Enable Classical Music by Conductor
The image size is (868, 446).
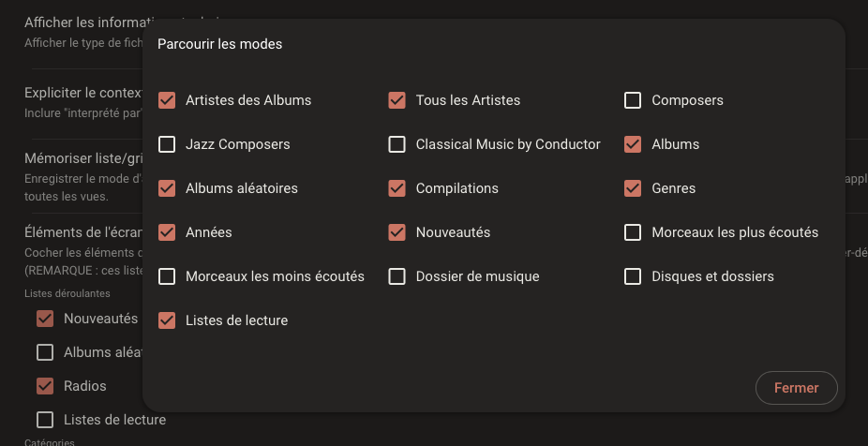click(x=397, y=144)
